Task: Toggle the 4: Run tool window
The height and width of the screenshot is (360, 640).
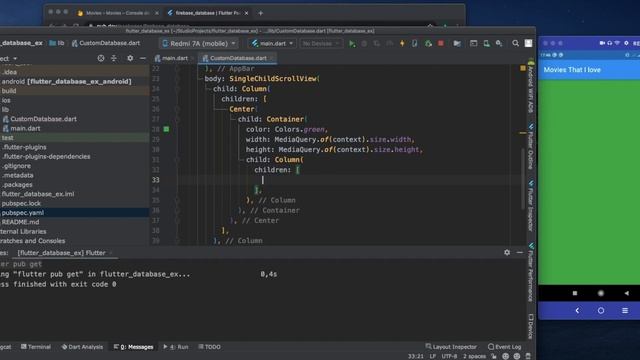Action: (176, 347)
